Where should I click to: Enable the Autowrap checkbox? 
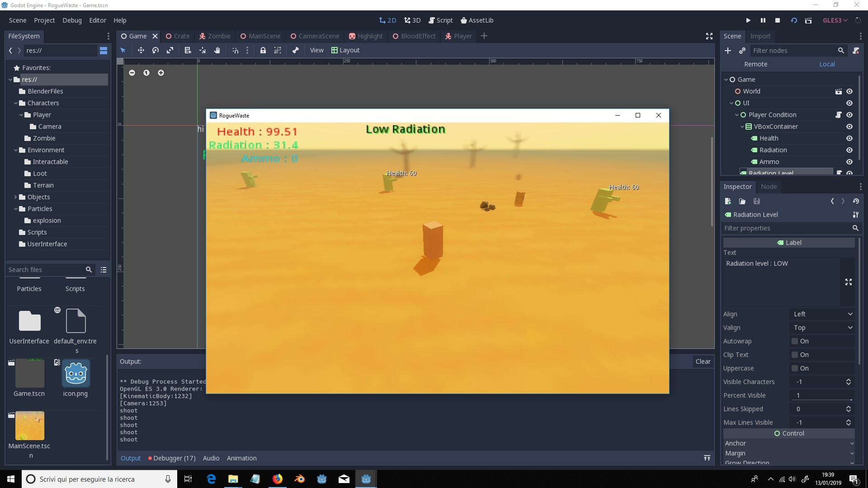coord(794,341)
